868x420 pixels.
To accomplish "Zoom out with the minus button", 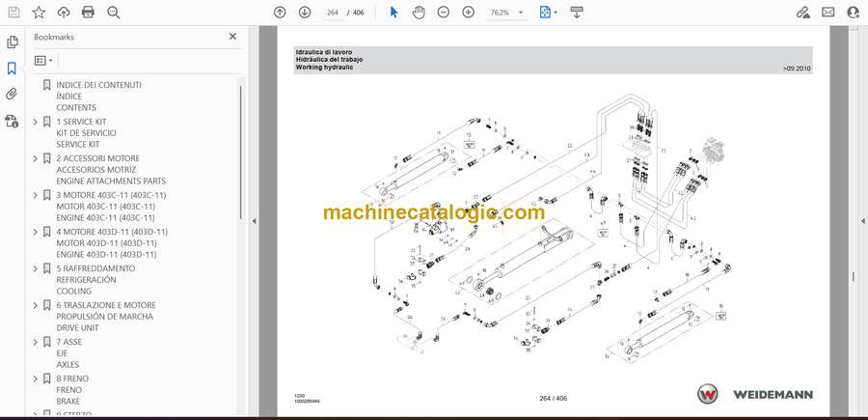I will (x=444, y=13).
